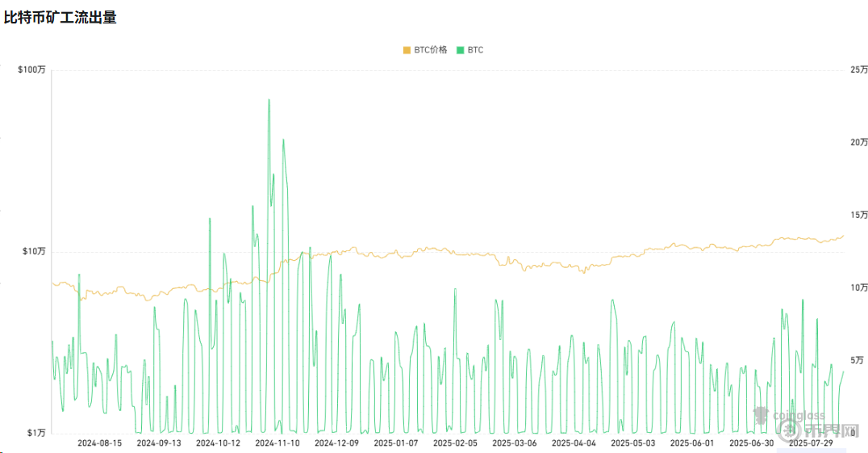Viewport: 868px width, 453px height.
Task: Click the 10万 right axis label
Action: (858, 287)
